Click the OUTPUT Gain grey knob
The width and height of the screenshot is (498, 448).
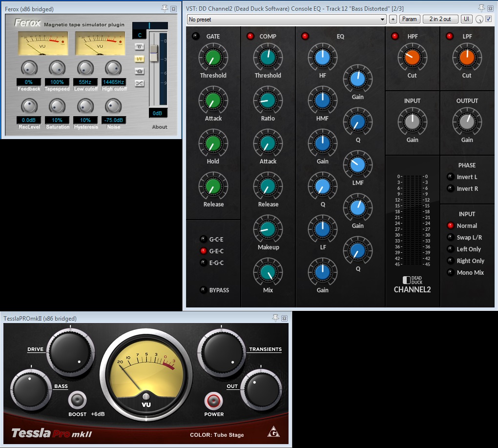tap(467, 122)
